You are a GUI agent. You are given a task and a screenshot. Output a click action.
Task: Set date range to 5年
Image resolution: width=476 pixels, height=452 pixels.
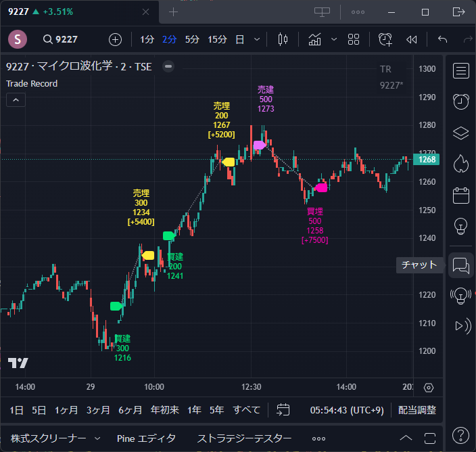pos(217,410)
